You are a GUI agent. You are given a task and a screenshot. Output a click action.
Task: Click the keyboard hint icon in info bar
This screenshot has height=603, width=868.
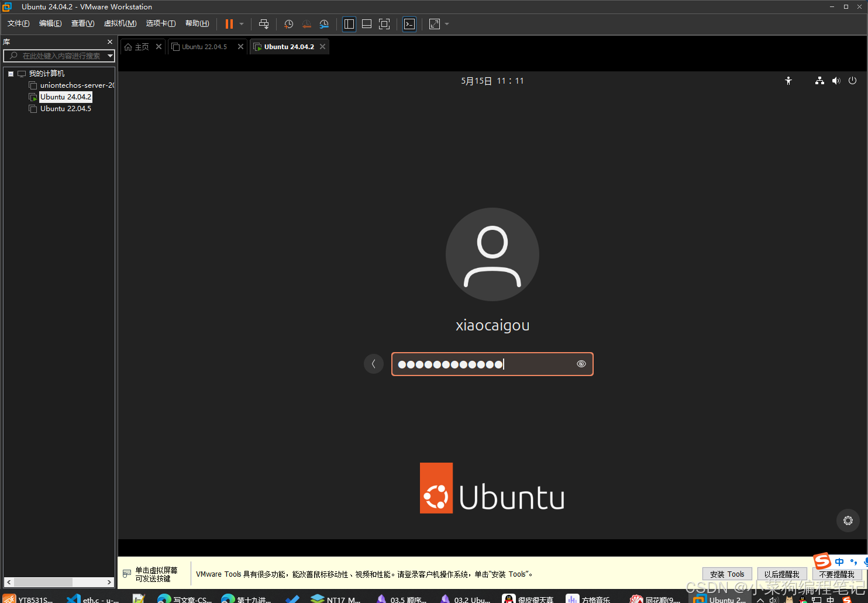(127, 574)
